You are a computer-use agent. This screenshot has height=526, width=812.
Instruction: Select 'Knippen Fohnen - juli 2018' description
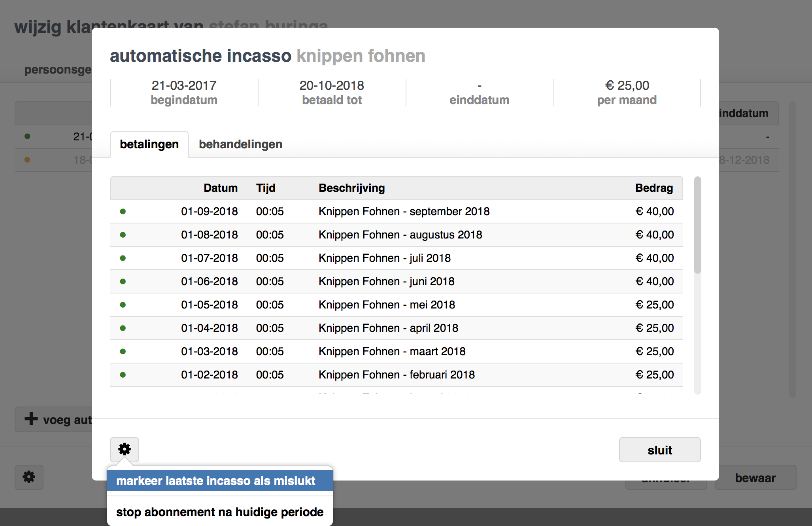pyautogui.click(x=385, y=258)
